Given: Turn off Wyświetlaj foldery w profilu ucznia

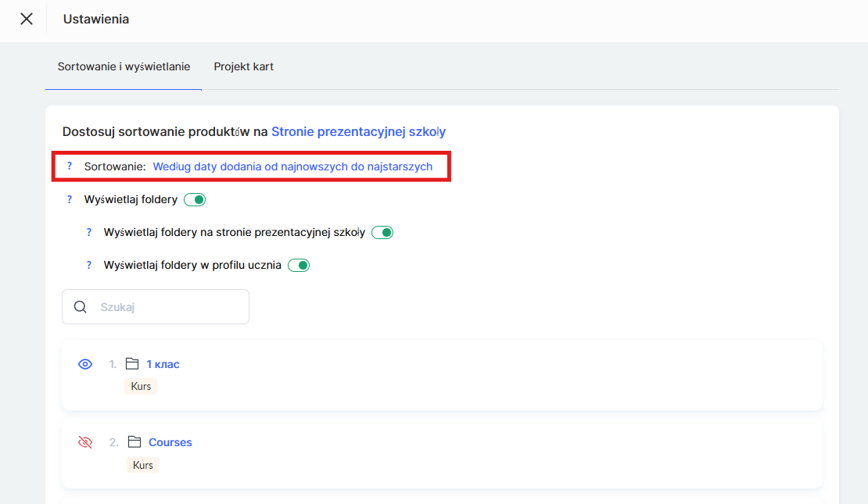Looking at the screenshot, I should [299, 266].
